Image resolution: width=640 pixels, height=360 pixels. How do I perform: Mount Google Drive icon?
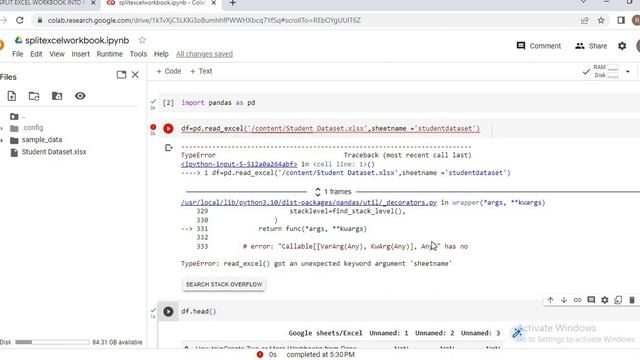[x=57, y=96]
